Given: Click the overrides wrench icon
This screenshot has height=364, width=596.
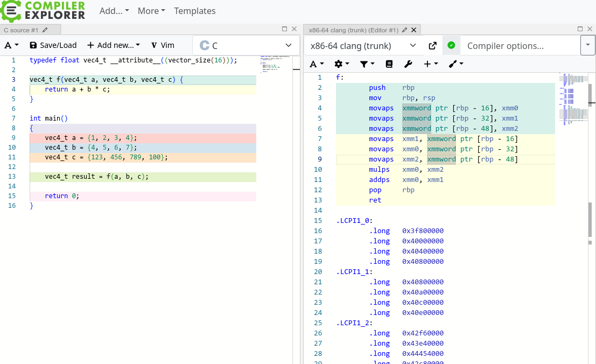Looking at the screenshot, I should tap(408, 64).
